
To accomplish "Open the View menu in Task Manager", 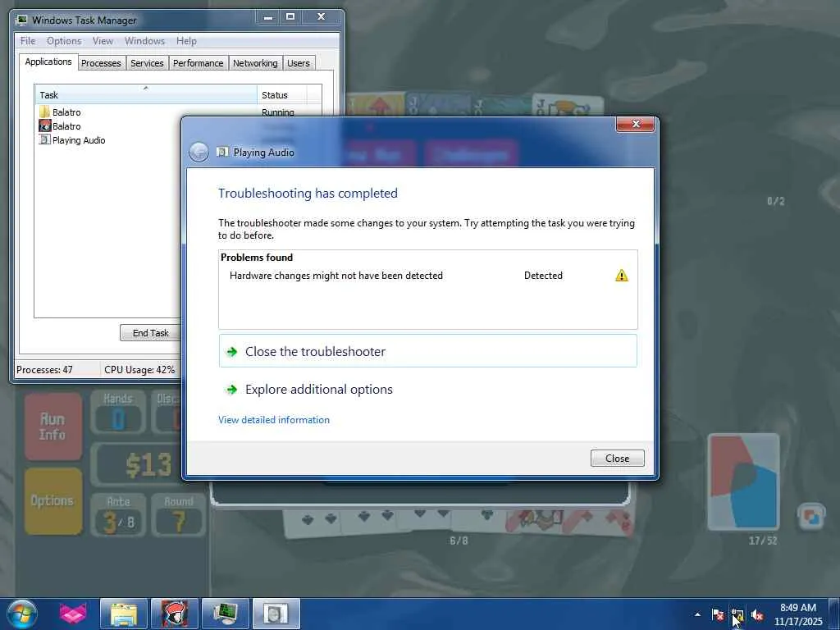I will click(x=103, y=41).
